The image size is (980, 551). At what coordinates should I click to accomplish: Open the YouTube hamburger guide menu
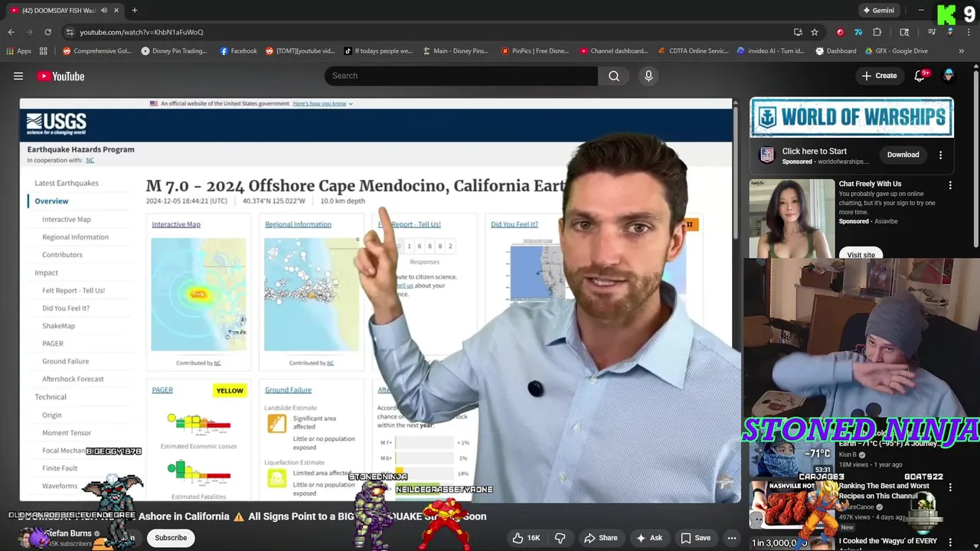[x=18, y=76]
